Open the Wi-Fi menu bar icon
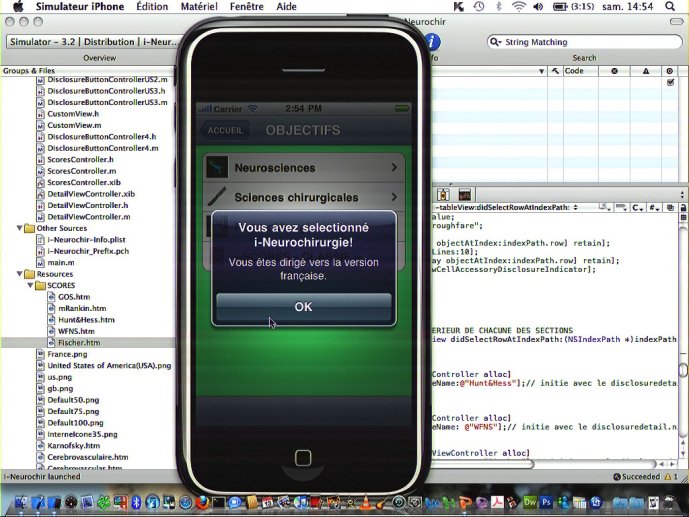 pyautogui.click(x=519, y=7)
